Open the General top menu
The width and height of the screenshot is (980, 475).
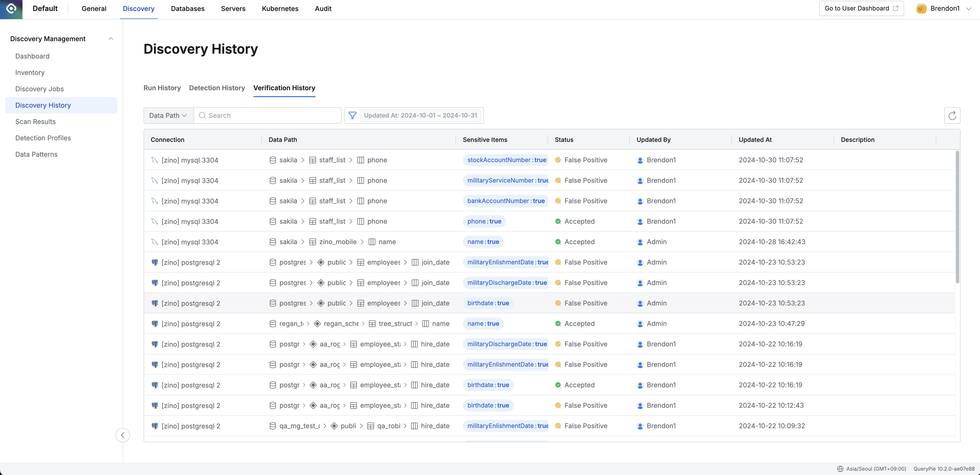94,9
